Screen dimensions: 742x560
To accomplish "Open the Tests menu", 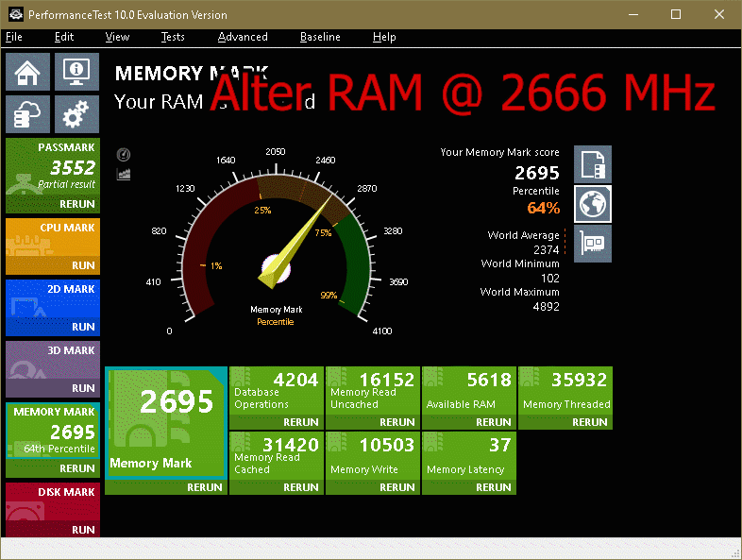I will tap(173, 37).
